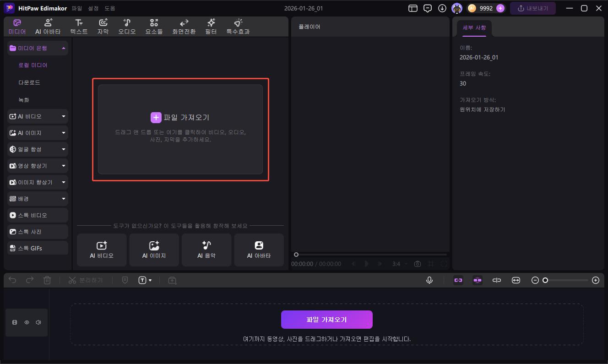Open the 파일 menu

[77, 8]
